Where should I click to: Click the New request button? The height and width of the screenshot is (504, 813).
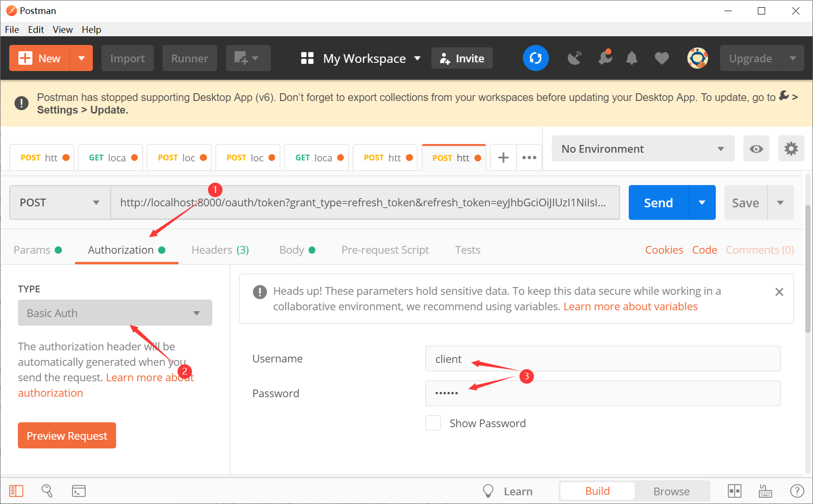[x=40, y=58]
